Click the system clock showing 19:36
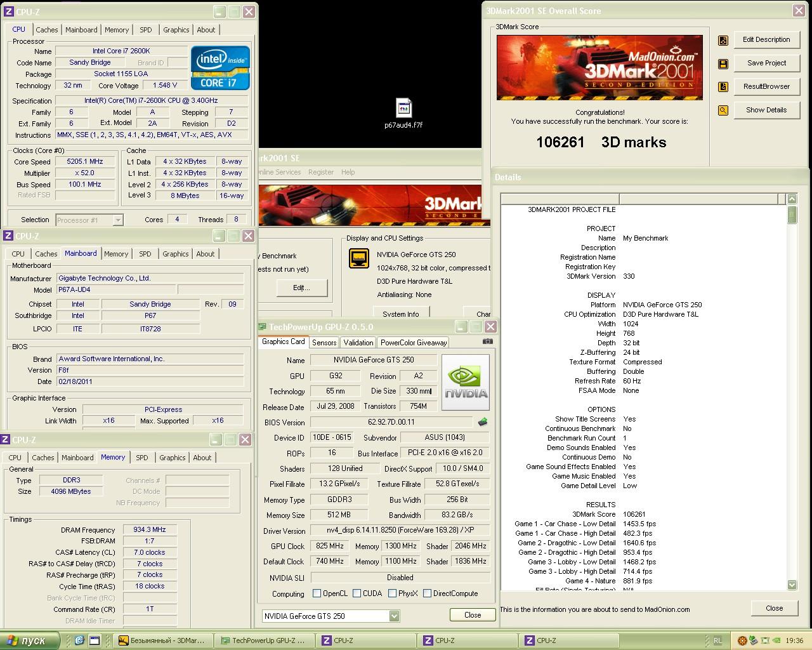This screenshot has height=650, width=812. coord(794,640)
